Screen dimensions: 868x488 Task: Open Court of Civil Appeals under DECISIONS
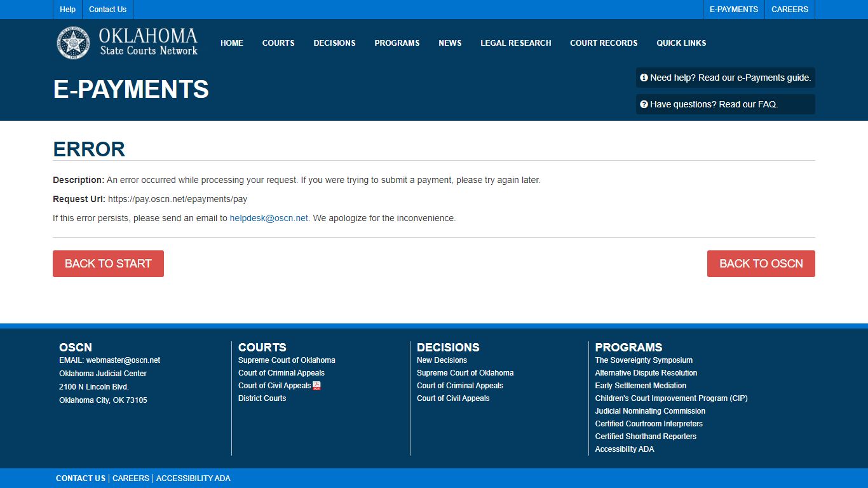pos(453,398)
